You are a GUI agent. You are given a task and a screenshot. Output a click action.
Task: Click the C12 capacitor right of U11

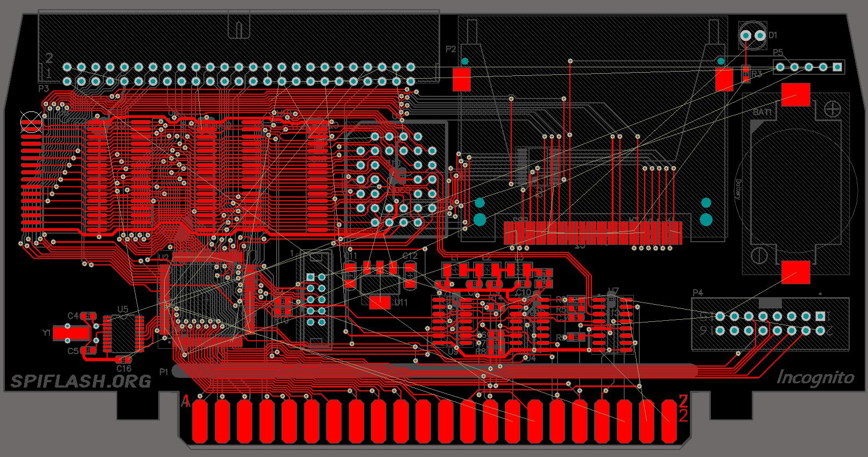410,275
